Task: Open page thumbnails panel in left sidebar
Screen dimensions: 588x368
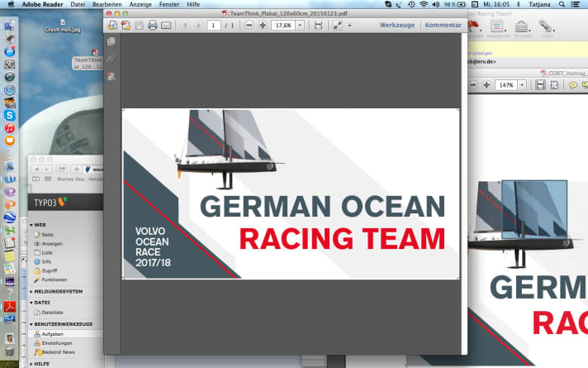Action: click(111, 41)
